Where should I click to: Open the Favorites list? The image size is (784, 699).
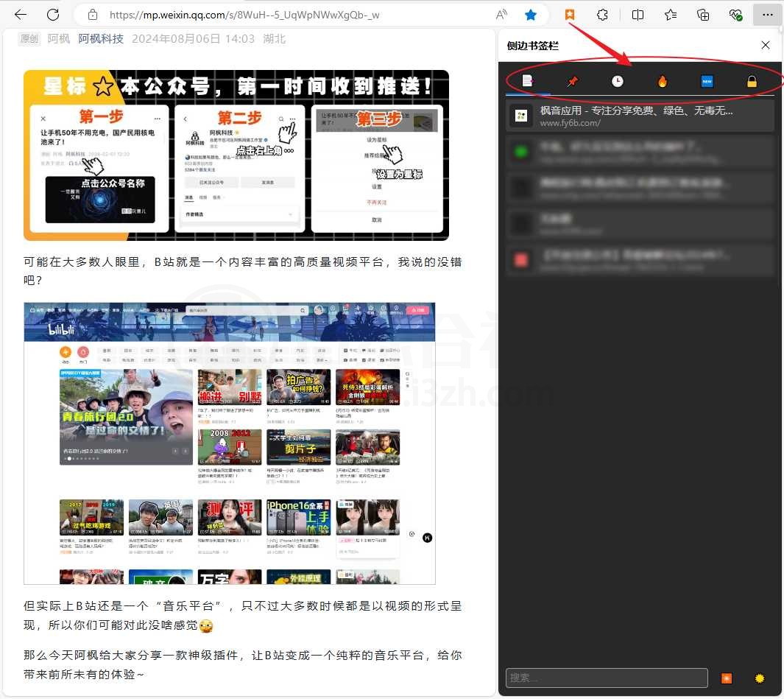click(671, 15)
